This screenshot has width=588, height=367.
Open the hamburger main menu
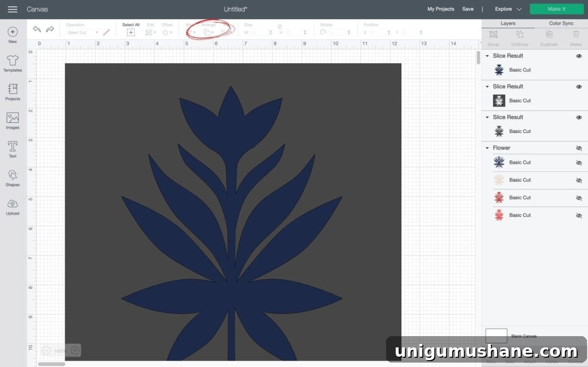coord(12,9)
